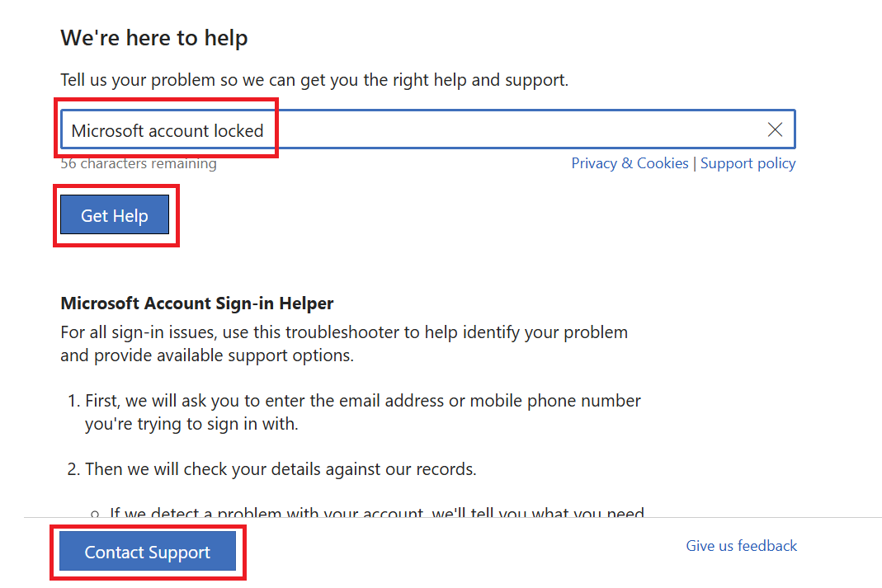Click the "We're here to help" heading

tap(154, 38)
